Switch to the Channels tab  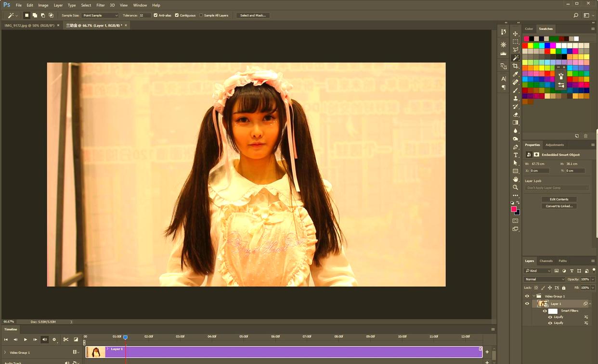click(x=546, y=261)
